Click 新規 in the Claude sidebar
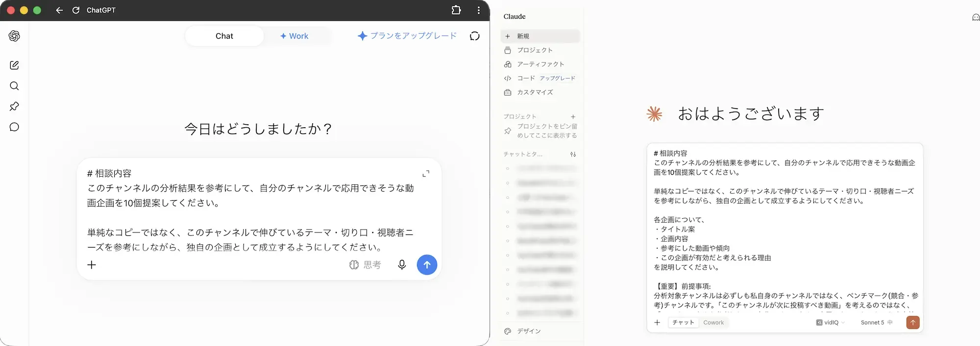 pos(540,36)
